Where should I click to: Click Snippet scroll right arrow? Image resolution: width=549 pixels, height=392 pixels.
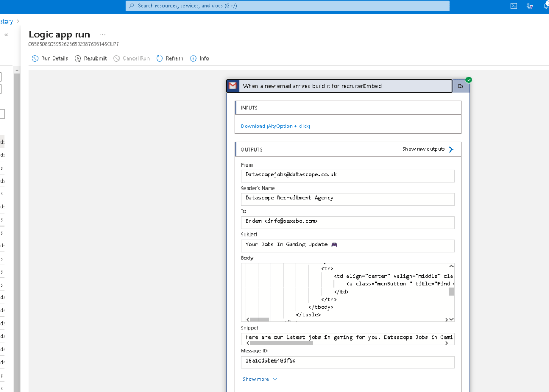click(x=446, y=343)
